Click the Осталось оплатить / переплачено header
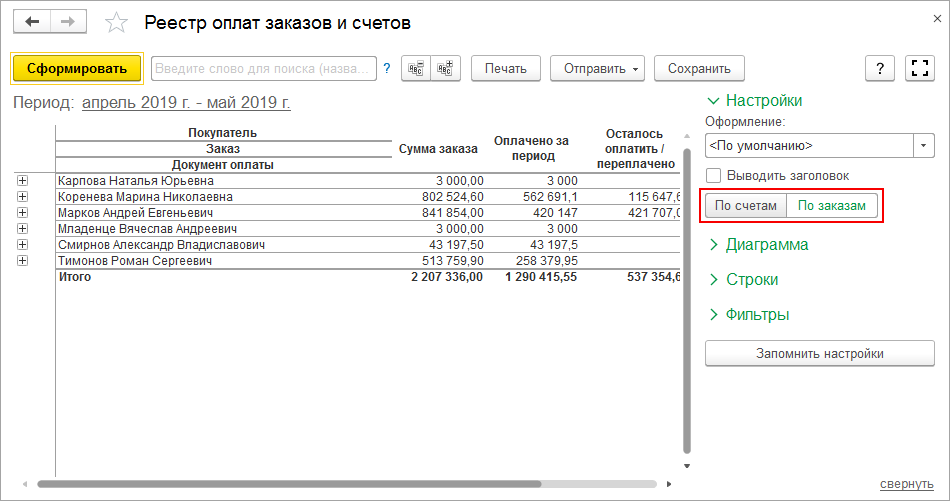950x501 pixels. click(635, 149)
